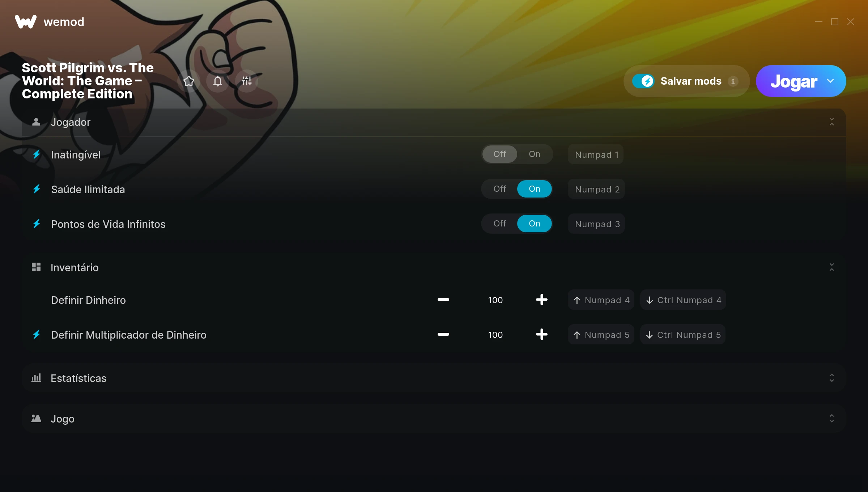Open the Jogar button dropdown arrow
The image size is (868, 492).
[x=830, y=81]
